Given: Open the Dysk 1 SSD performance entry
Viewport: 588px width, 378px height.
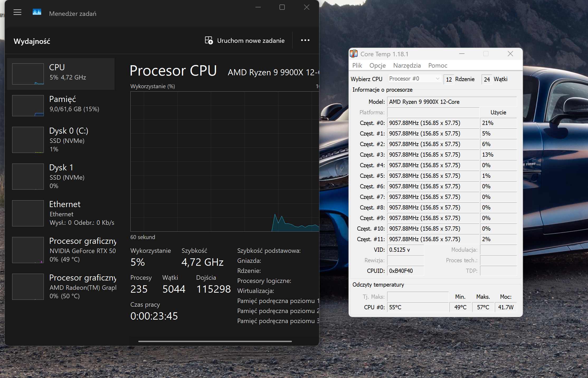Looking at the screenshot, I should tap(61, 176).
